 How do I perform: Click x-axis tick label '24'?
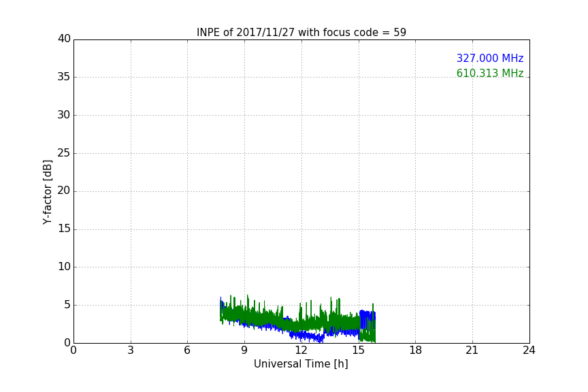(529, 350)
